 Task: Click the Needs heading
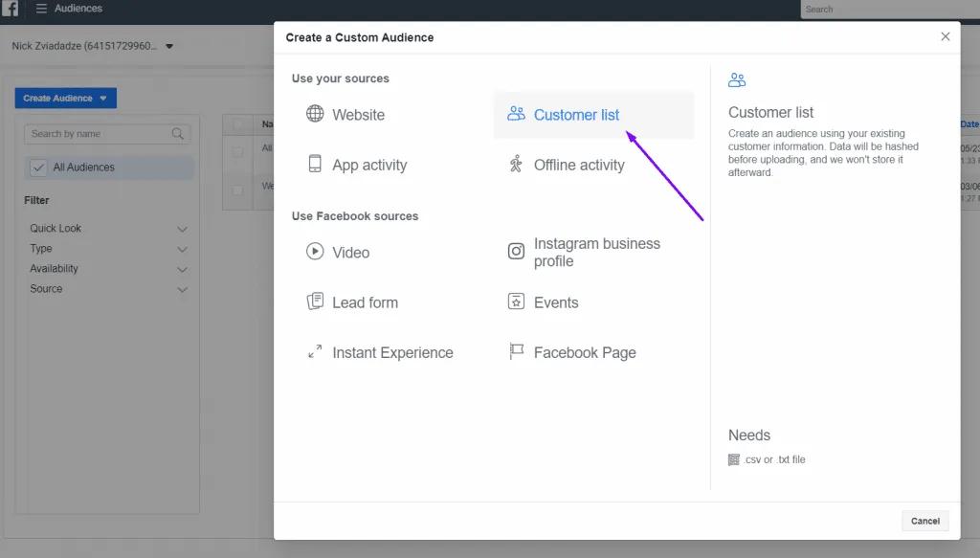(x=748, y=435)
